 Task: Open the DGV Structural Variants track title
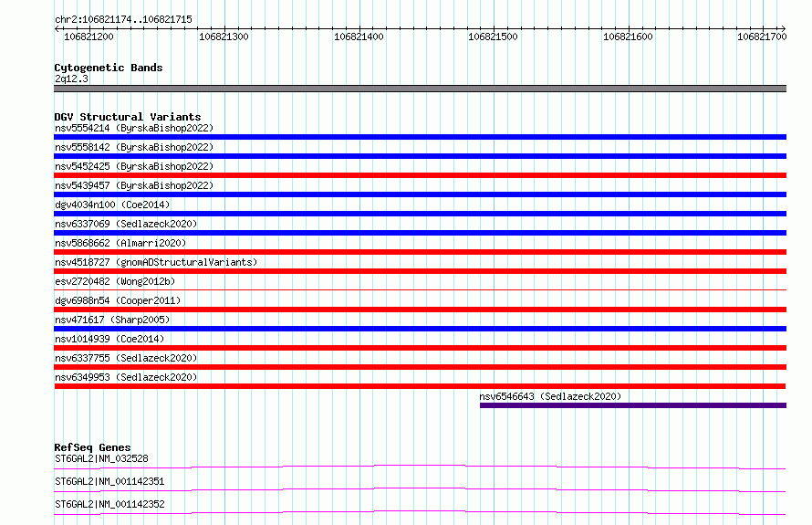tap(128, 117)
